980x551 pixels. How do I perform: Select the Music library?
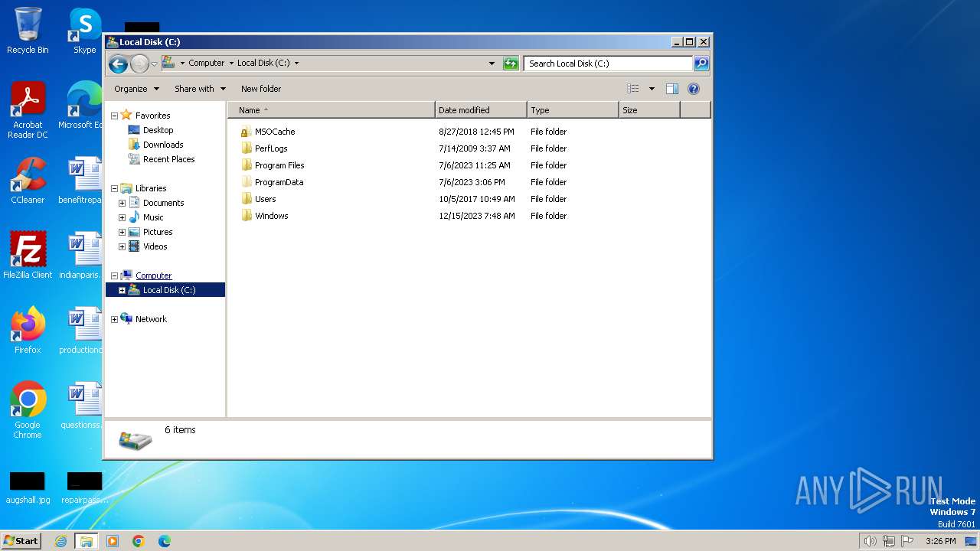pos(153,217)
